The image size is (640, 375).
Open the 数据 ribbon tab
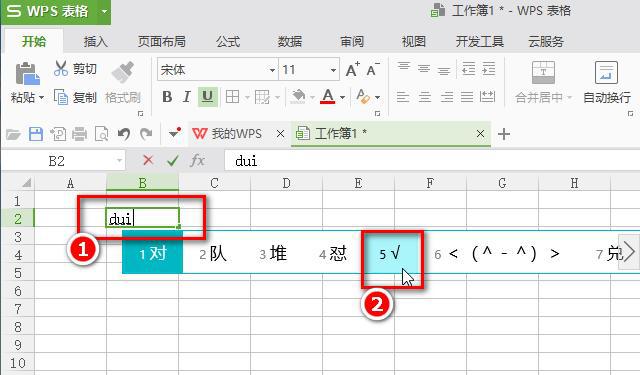click(290, 41)
